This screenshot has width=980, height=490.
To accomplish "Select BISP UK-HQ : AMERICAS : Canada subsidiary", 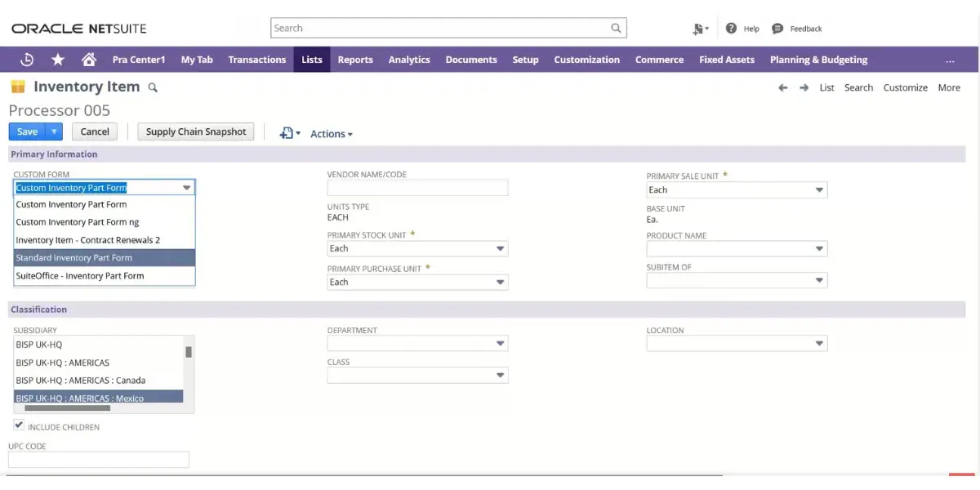I will [x=99, y=381].
